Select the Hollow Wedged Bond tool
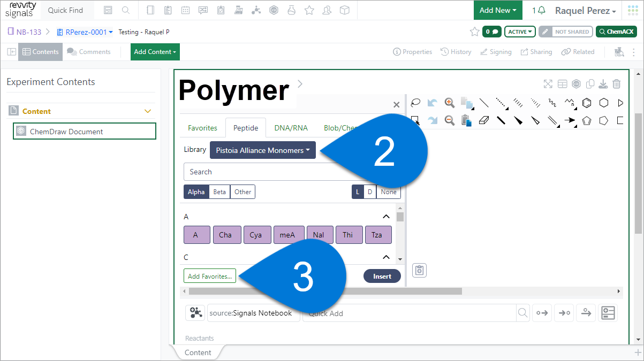The height and width of the screenshot is (361, 644). [535, 120]
